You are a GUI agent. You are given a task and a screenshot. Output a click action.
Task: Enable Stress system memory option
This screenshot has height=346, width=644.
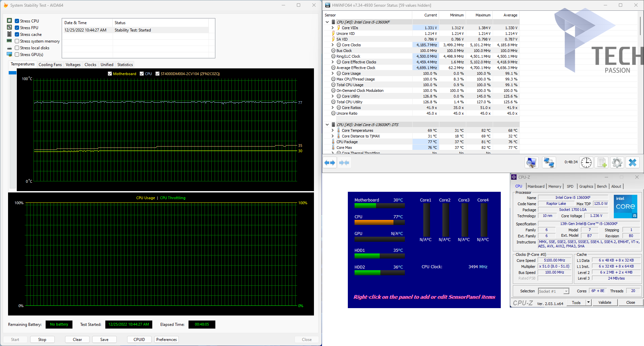point(17,41)
